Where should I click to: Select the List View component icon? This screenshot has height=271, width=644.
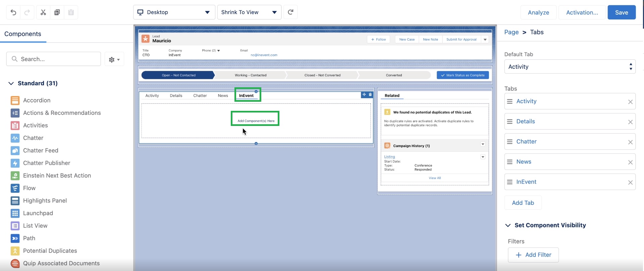point(15,226)
